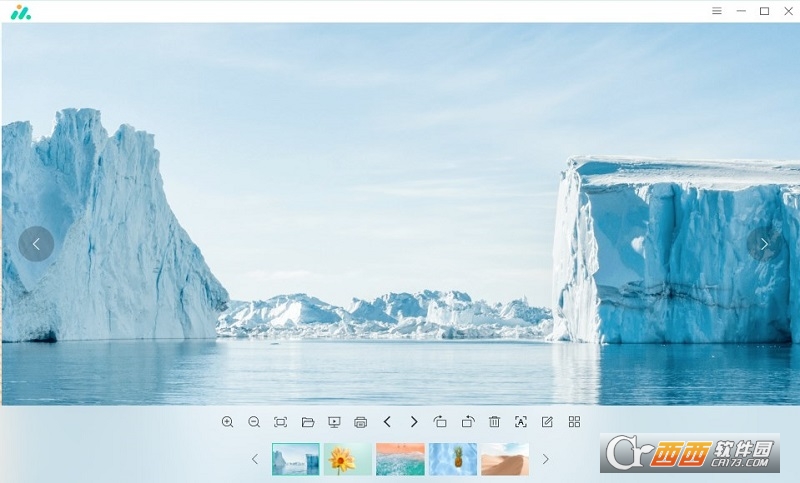Screen dimensions: 800x483
Task: Minimize the viewer window
Action: (741, 11)
